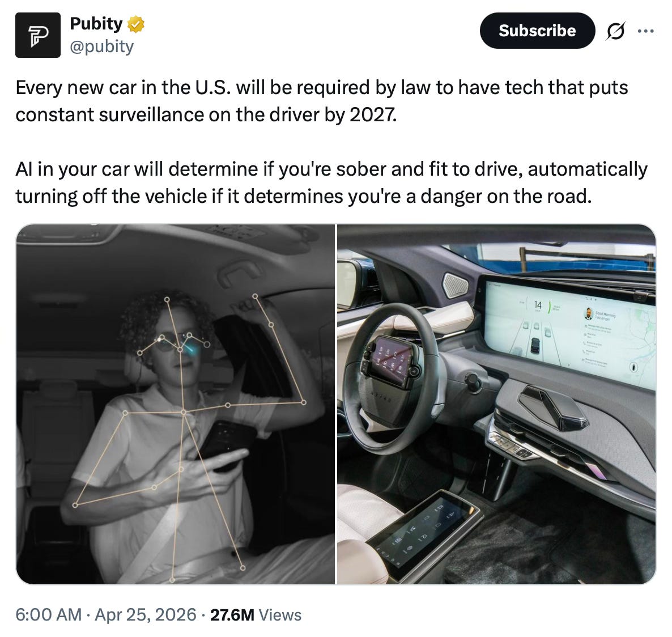The width and height of the screenshot is (672, 637).
Task: Click the 6:00 AM Apr 25, 2026 timestamp
Action: point(106,614)
